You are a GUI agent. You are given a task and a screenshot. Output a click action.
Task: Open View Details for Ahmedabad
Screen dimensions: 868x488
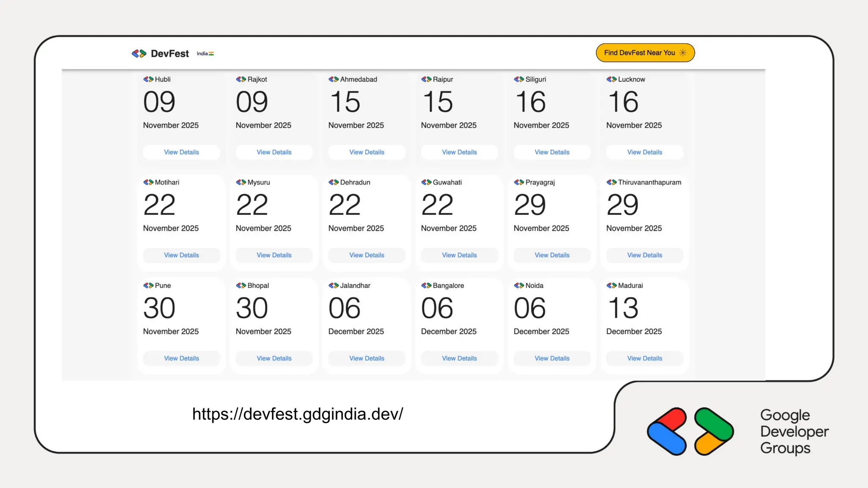pyautogui.click(x=367, y=152)
